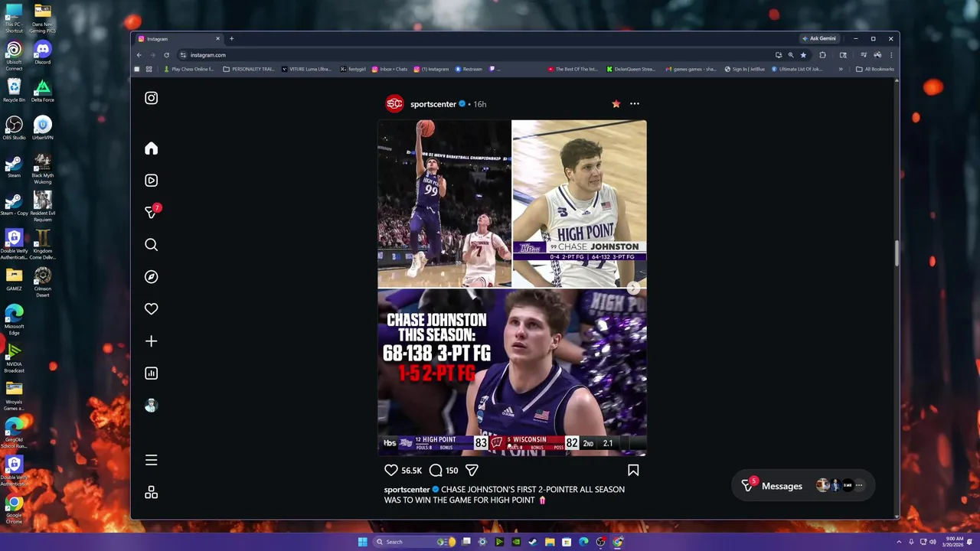The width and height of the screenshot is (980, 551).
Task: Click the Ask Gemini button
Action: point(819,38)
